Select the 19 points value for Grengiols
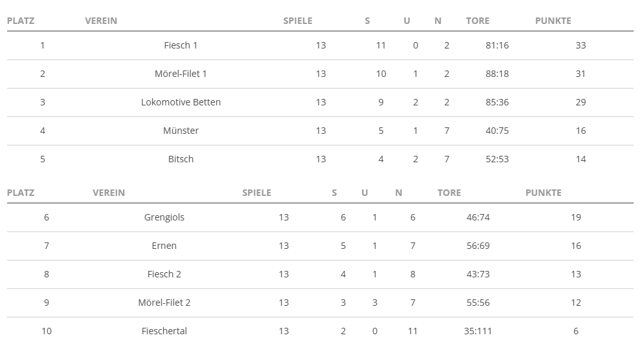 576,217
